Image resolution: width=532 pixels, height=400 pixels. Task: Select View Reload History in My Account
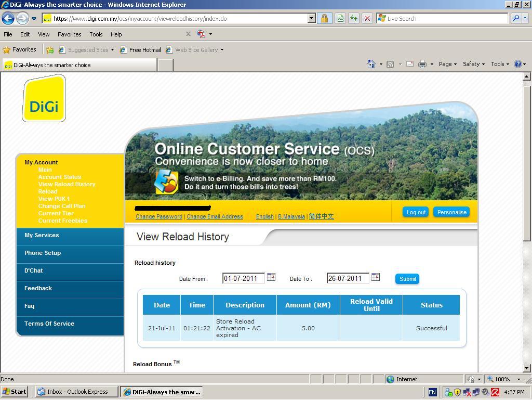(67, 184)
